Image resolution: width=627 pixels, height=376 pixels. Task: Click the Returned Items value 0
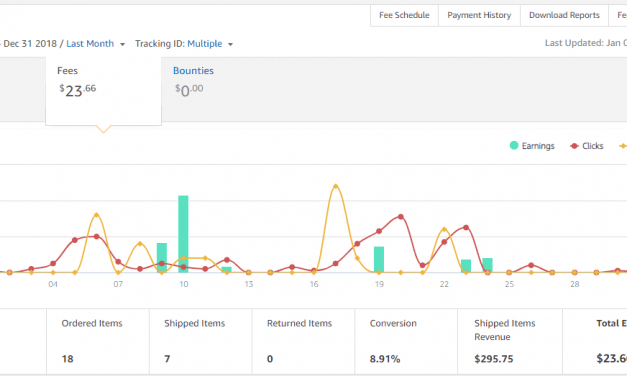[x=270, y=359]
